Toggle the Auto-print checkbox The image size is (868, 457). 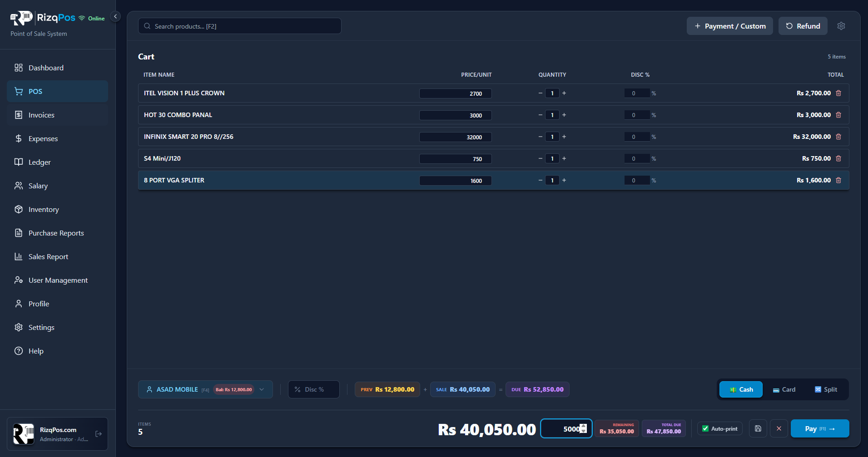705,428
